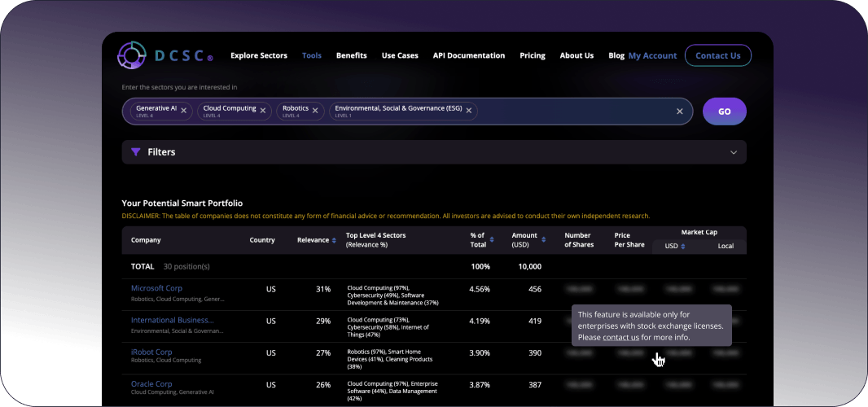Click iRobot's 27% relevance value
Image resolution: width=868 pixels, height=407 pixels.
pyautogui.click(x=323, y=352)
